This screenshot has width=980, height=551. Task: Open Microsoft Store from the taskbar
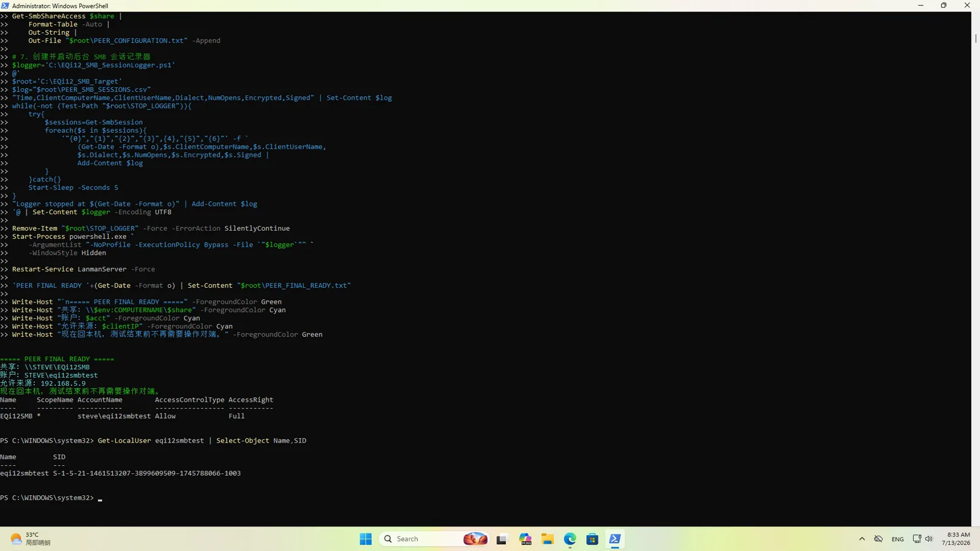tap(592, 539)
